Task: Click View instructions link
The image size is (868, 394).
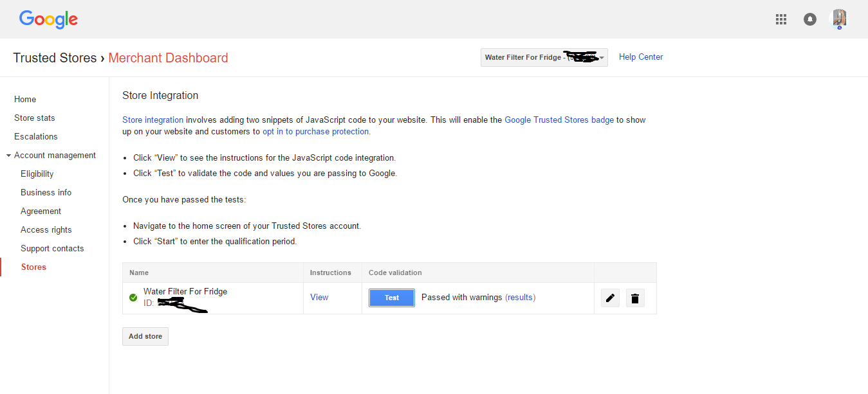Action: 319,297
